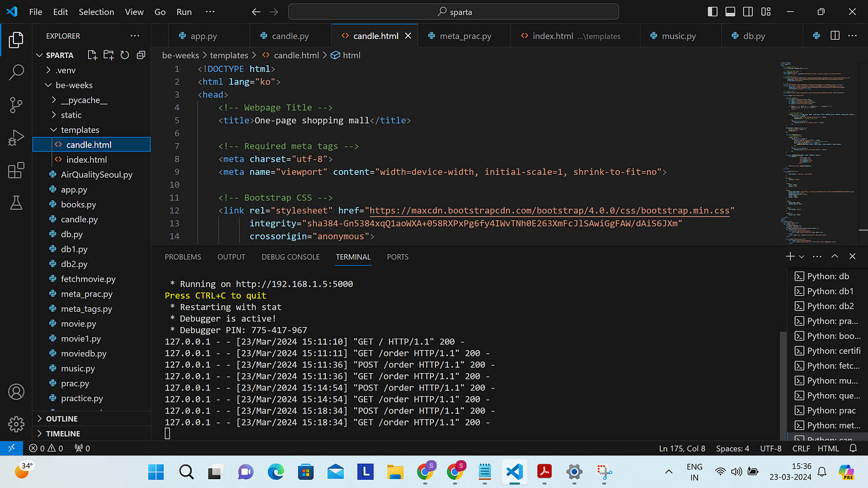The width and height of the screenshot is (868, 488).
Task: Go back using the title bar arrow
Action: (x=256, y=11)
